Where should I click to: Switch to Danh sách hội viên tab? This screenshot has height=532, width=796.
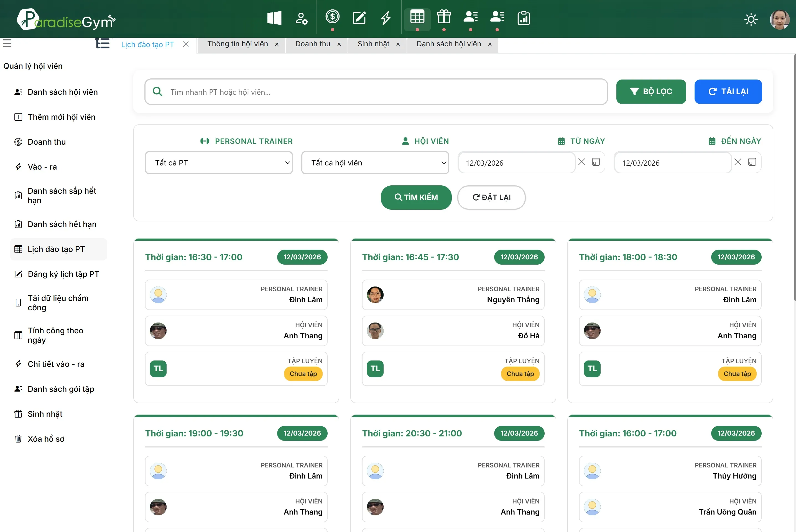pyautogui.click(x=448, y=44)
